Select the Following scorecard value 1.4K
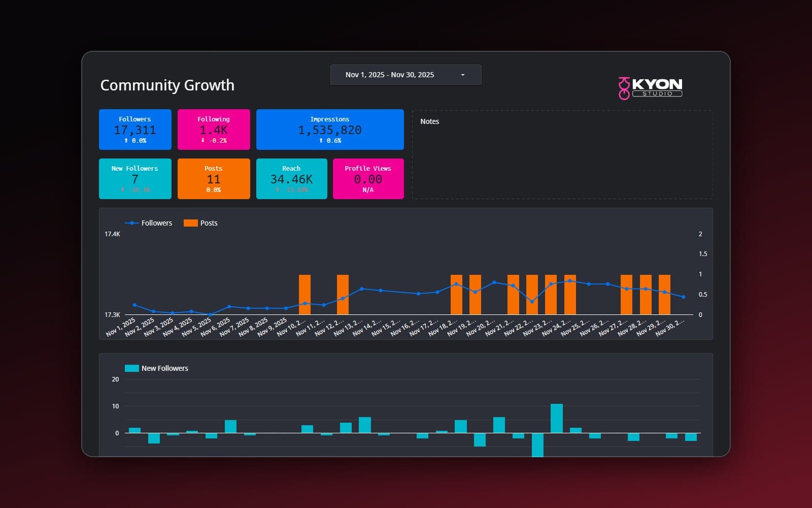This screenshot has width=812, height=508. click(x=214, y=130)
